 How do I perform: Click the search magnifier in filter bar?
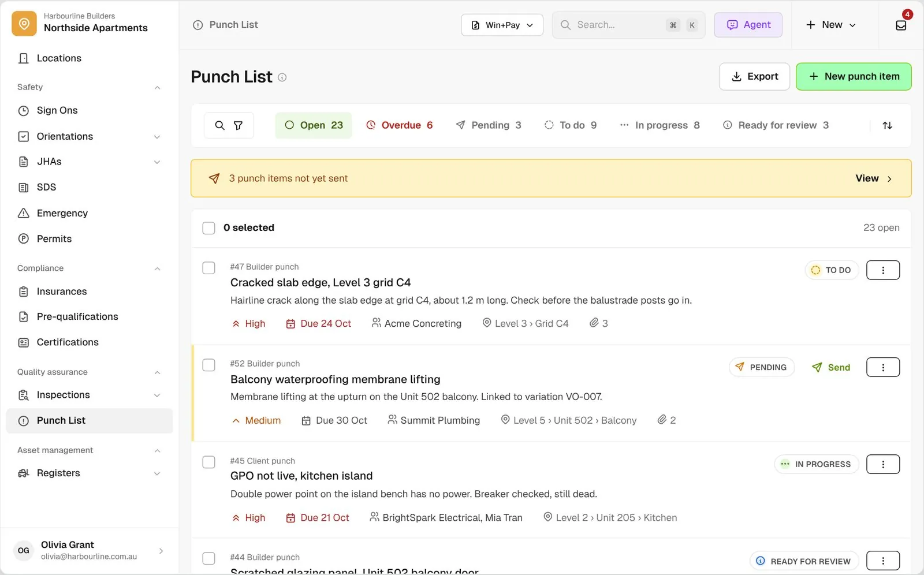[219, 125]
